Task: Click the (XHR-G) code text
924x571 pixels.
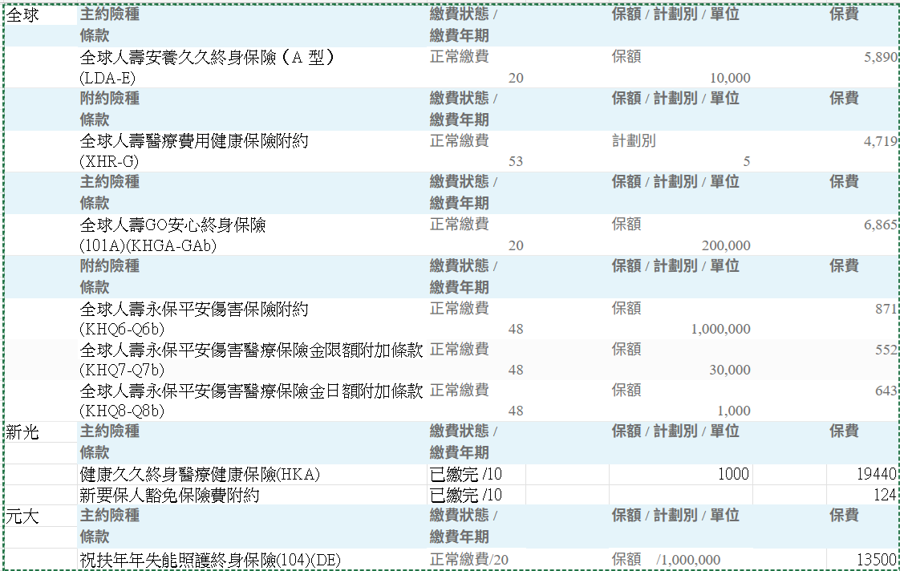Action: pos(109,161)
